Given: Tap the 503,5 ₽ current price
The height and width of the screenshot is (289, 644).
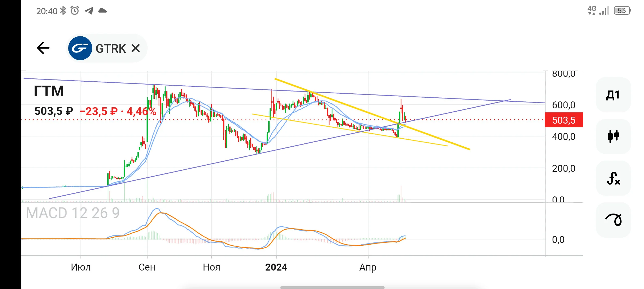Looking at the screenshot, I should [53, 111].
